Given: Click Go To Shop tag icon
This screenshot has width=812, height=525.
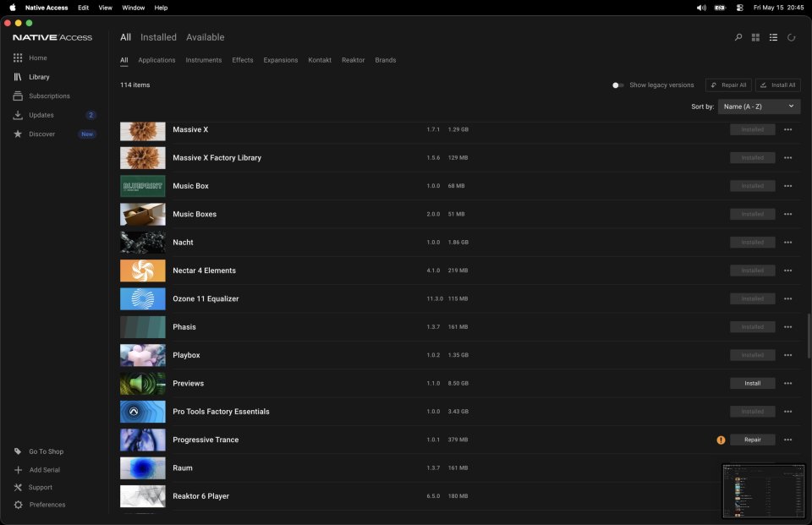Looking at the screenshot, I should click(18, 451).
